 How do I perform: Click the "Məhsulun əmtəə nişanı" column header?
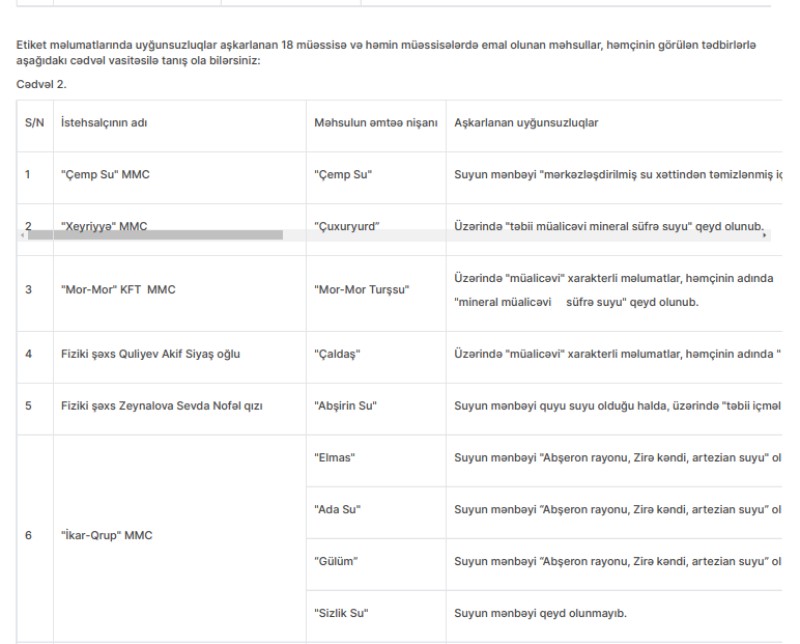tap(376, 122)
